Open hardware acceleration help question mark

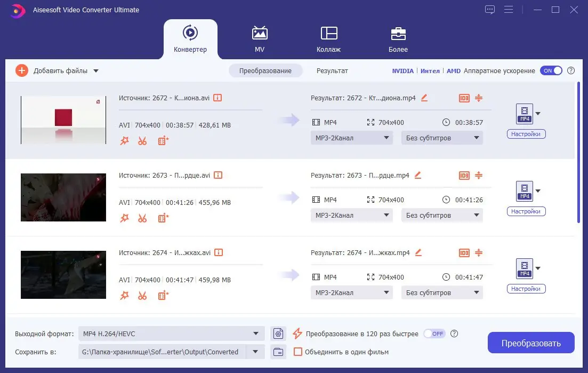pyautogui.click(x=571, y=70)
